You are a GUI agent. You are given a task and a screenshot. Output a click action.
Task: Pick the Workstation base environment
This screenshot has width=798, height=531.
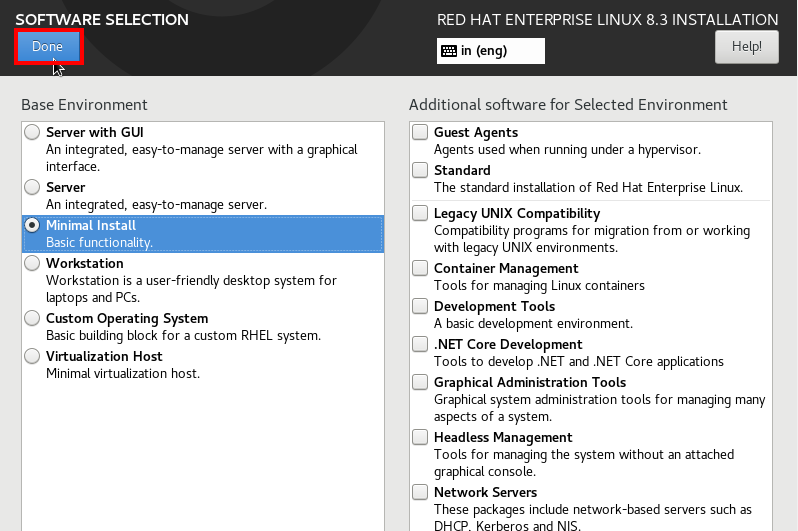coord(32,263)
